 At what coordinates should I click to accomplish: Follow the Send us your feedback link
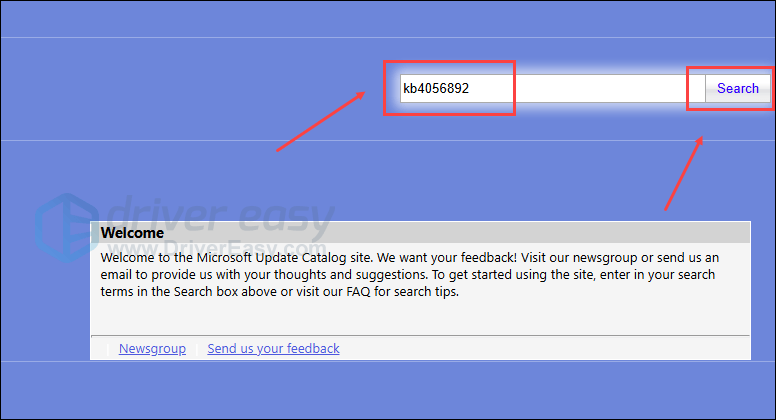(273, 349)
